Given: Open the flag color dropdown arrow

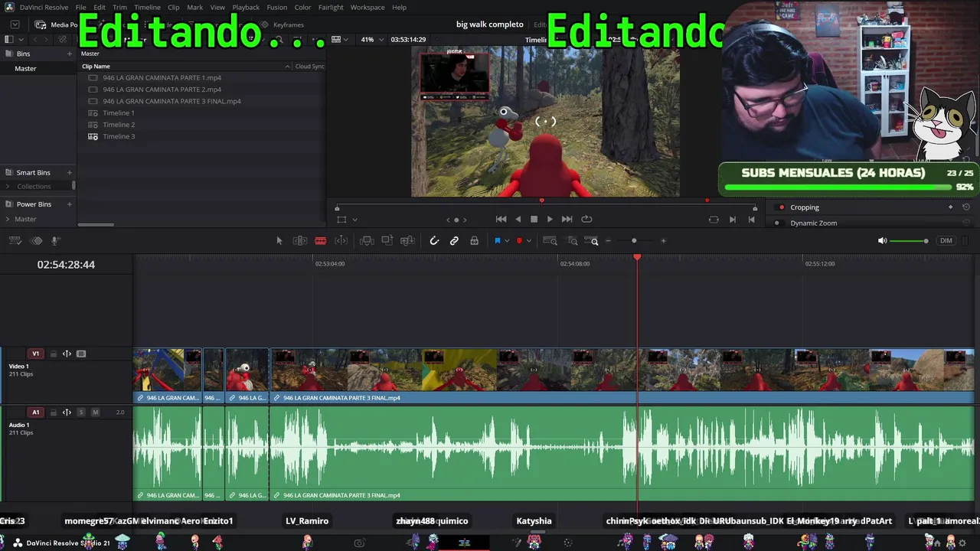Looking at the screenshot, I should (506, 241).
